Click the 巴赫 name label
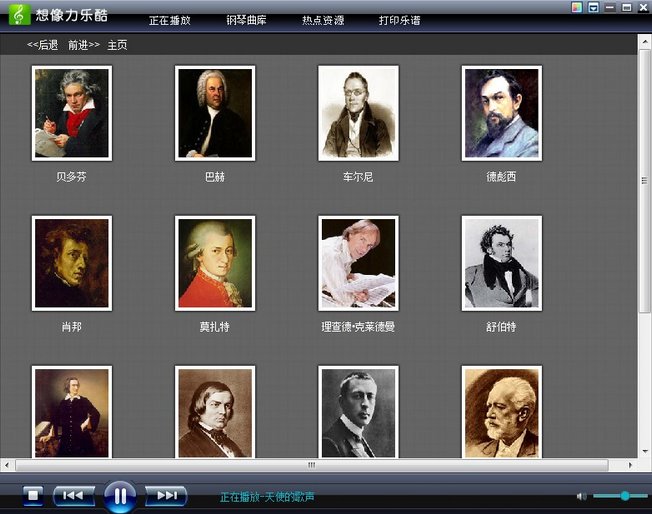 click(x=215, y=177)
